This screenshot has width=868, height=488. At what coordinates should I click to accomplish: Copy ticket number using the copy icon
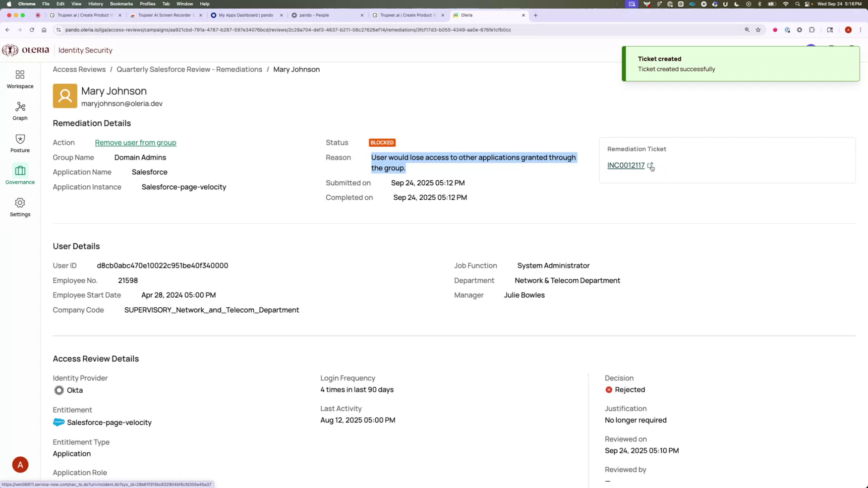click(651, 166)
